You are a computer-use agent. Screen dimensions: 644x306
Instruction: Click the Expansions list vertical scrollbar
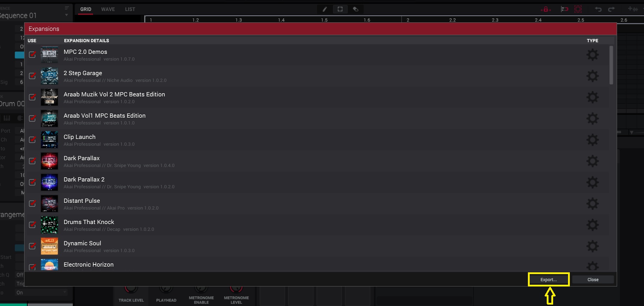(x=611, y=65)
